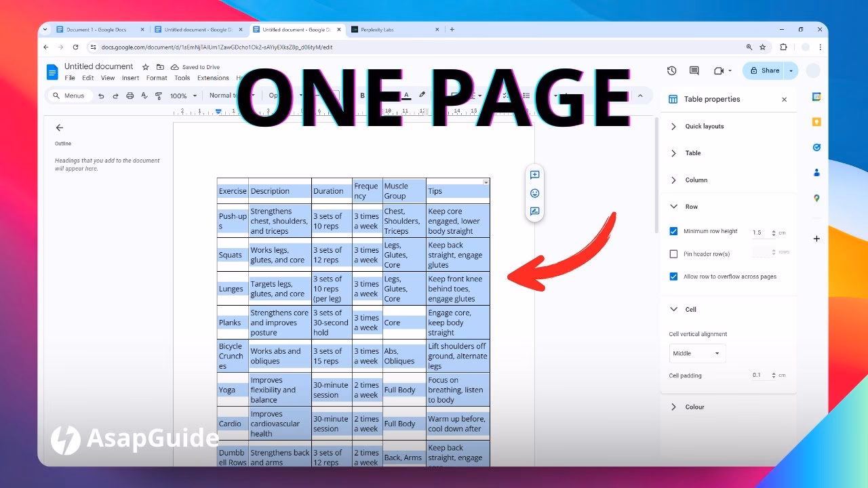
Task: Increase cell padding with the stepper
Action: tap(774, 373)
